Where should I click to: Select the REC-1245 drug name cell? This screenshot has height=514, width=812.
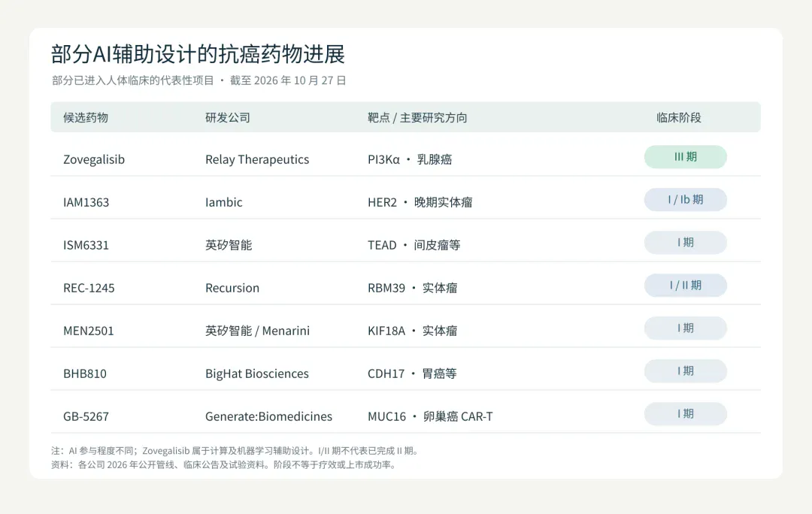[89, 289]
